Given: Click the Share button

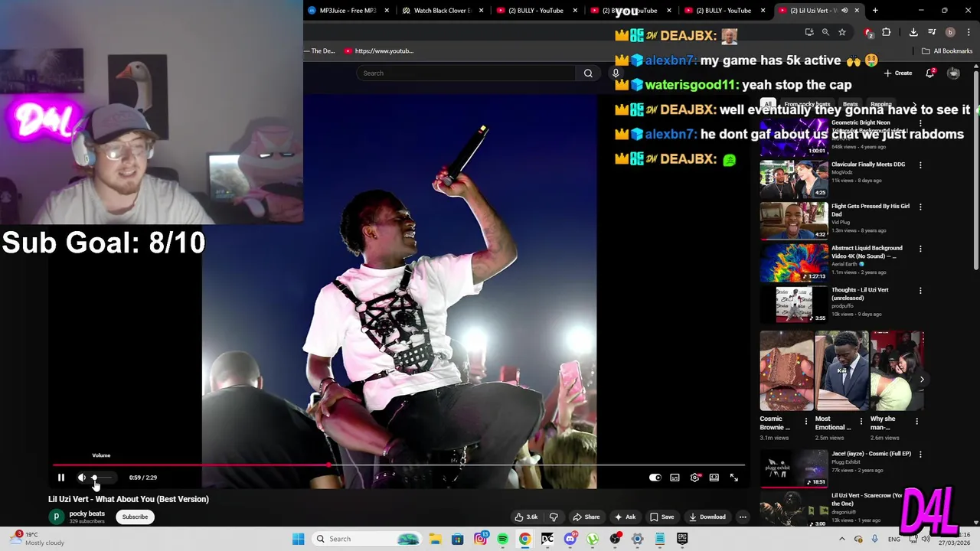Looking at the screenshot, I should (586, 517).
